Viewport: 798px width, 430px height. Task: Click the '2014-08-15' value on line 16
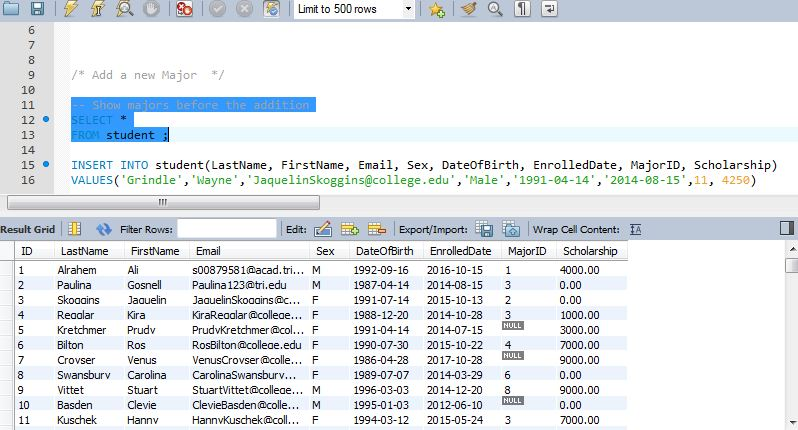[x=646, y=180]
